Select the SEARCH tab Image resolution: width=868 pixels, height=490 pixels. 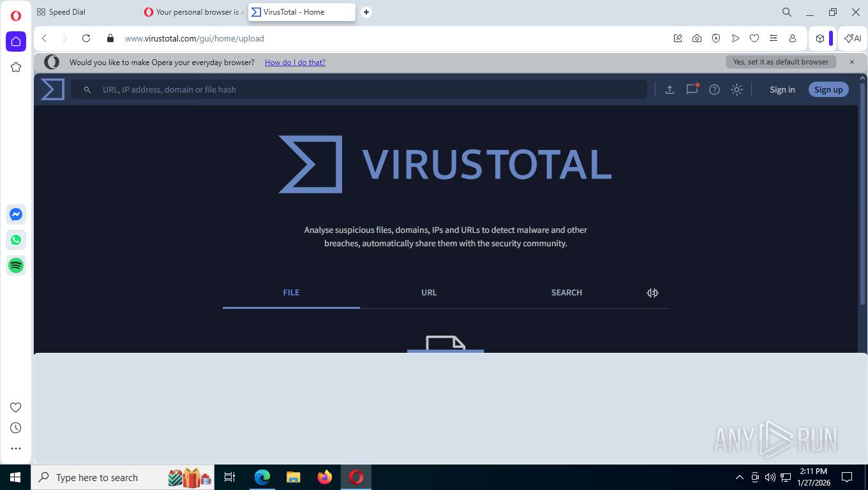[567, 292]
